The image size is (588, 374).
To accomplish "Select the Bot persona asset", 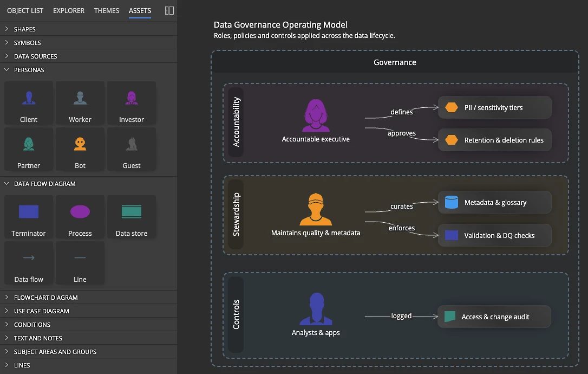I will coord(80,149).
